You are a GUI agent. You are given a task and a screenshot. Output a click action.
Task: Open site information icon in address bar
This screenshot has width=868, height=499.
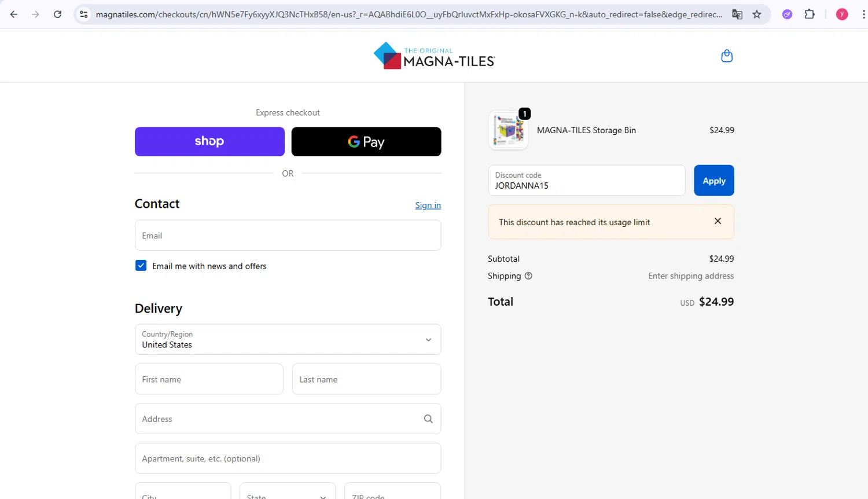click(84, 14)
